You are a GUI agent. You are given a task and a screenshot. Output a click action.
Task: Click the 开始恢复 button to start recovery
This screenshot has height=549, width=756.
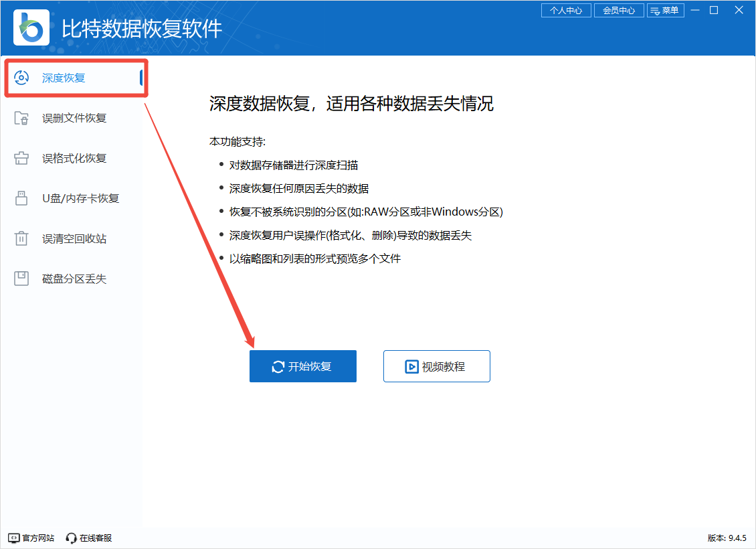pos(302,366)
